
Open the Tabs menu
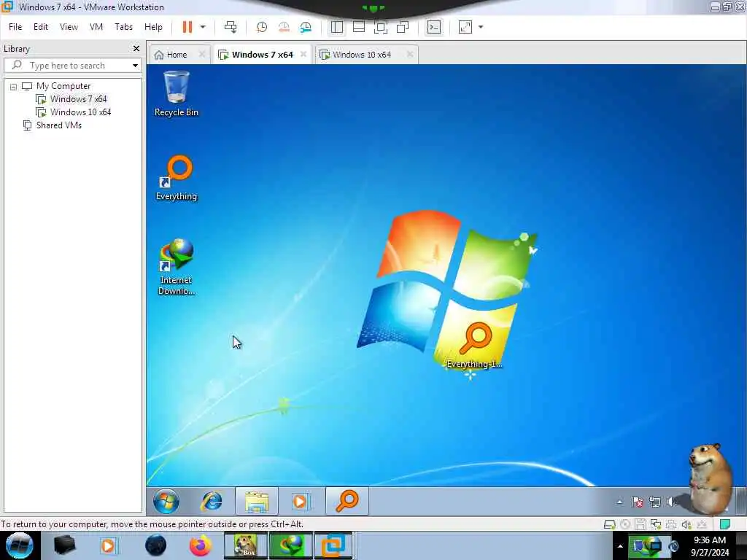(123, 27)
